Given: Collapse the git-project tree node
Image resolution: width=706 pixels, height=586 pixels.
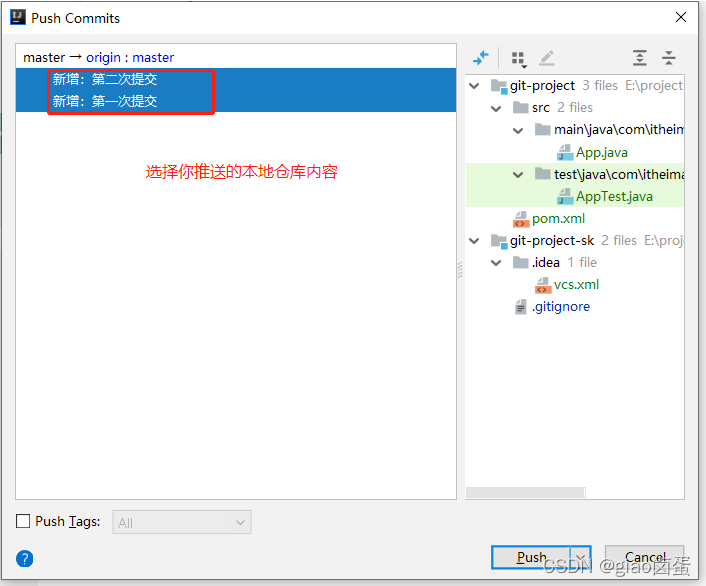Looking at the screenshot, I should pyautogui.click(x=474, y=86).
